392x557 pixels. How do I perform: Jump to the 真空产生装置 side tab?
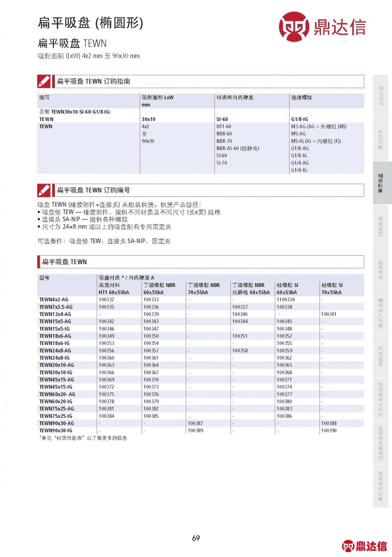[381, 313]
